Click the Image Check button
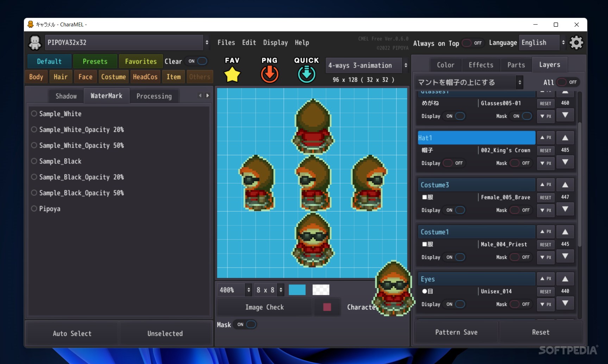608x364 pixels. (264, 307)
